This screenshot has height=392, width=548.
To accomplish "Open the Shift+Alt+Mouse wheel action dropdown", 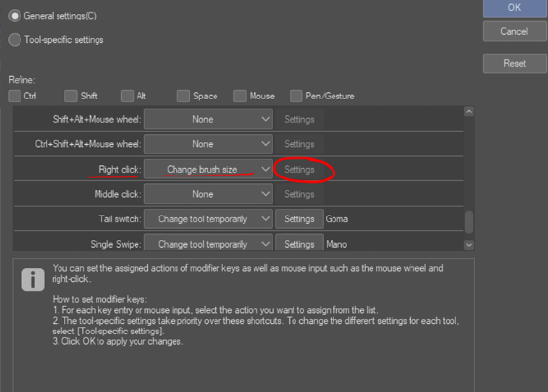I will [209, 119].
